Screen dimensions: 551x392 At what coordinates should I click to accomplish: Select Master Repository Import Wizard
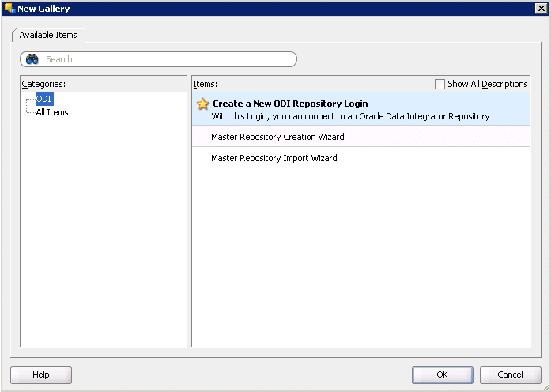click(x=361, y=158)
